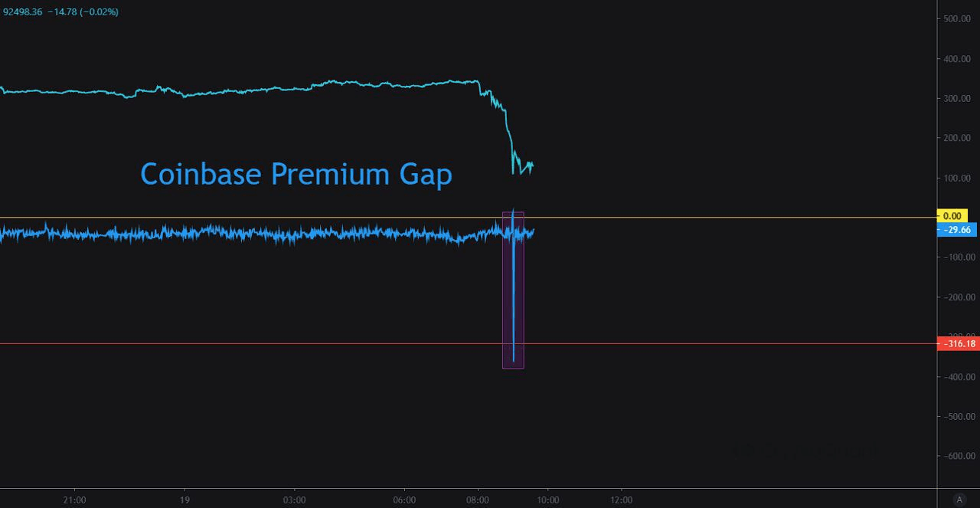This screenshot has width=980, height=508.
Task: Click the −14.78 (−0.02%) change text
Action: coord(83,12)
